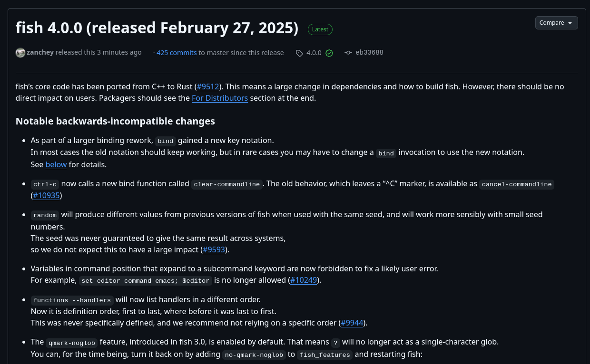The width and height of the screenshot is (590, 364).
Task: Open issue #10935 link
Action: 47,195
